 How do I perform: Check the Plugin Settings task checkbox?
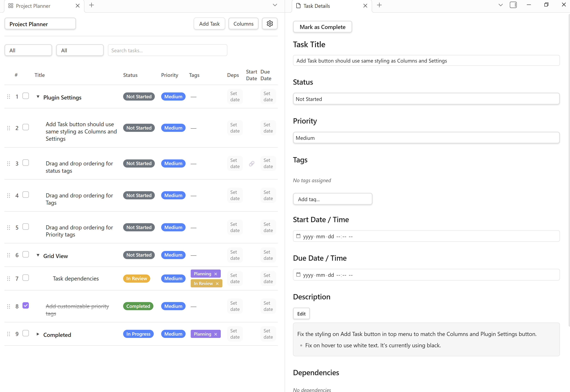point(25,96)
